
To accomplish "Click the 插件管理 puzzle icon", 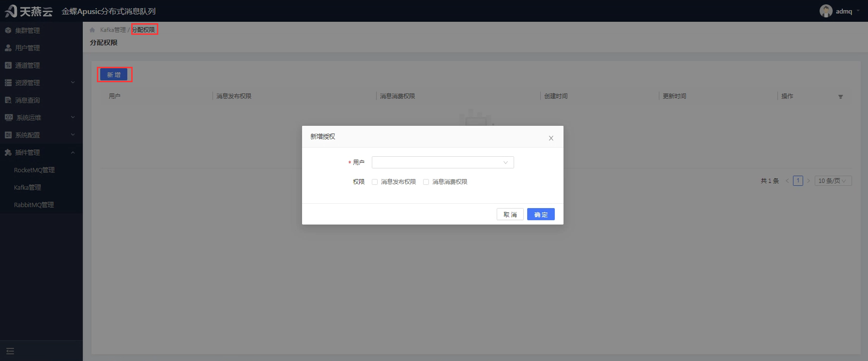I will point(8,152).
